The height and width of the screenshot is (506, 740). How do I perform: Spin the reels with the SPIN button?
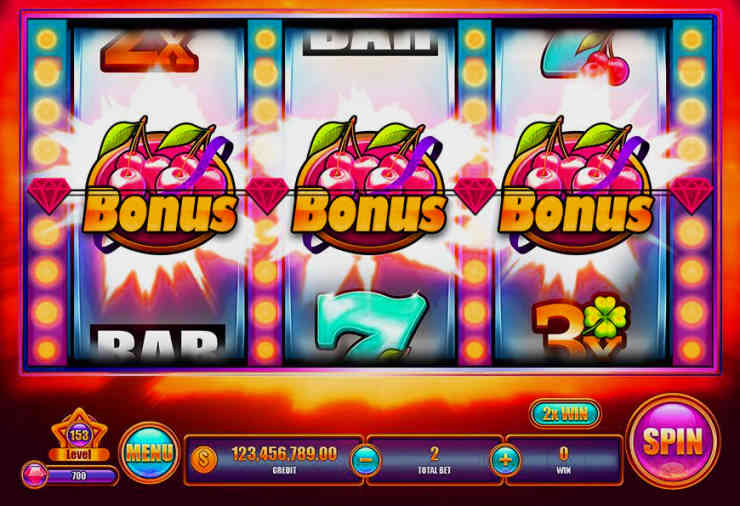tap(673, 442)
